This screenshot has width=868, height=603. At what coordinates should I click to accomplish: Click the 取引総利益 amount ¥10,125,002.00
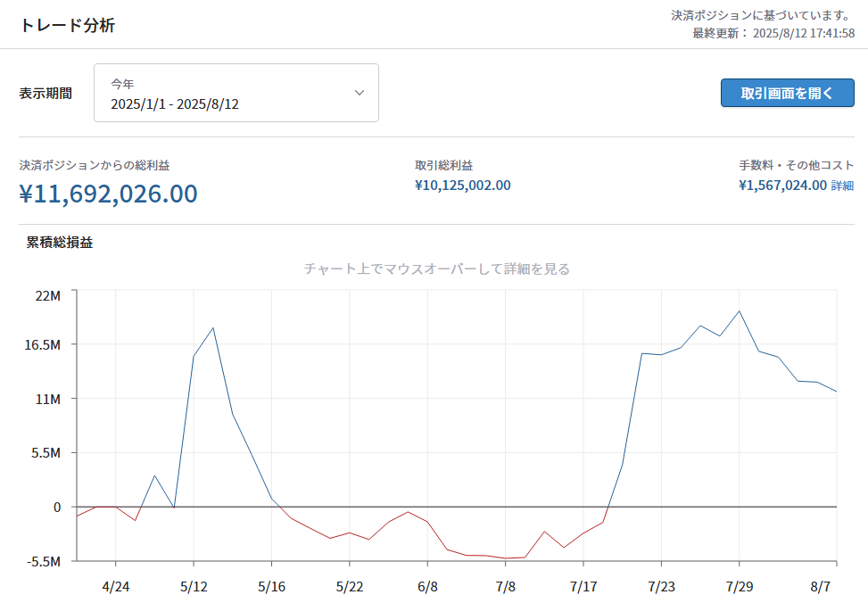(x=463, y=186)
